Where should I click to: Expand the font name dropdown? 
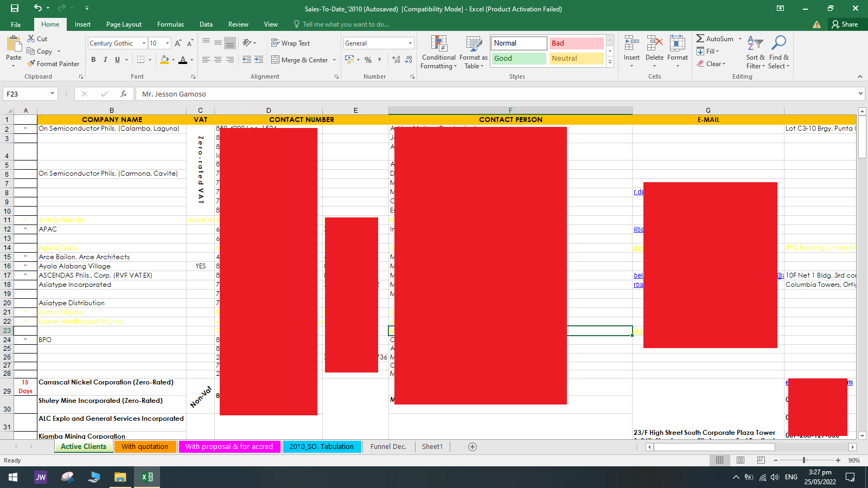click(144, 43)
